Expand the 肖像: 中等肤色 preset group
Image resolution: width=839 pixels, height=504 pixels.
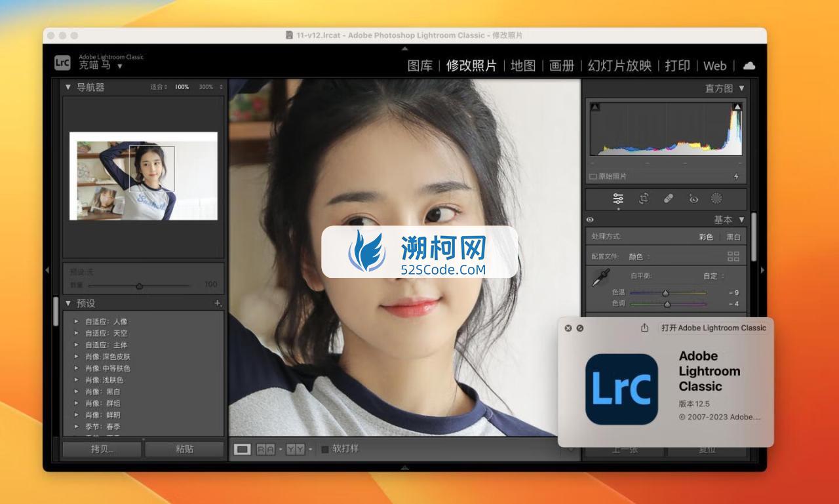(x=77, y=368)
